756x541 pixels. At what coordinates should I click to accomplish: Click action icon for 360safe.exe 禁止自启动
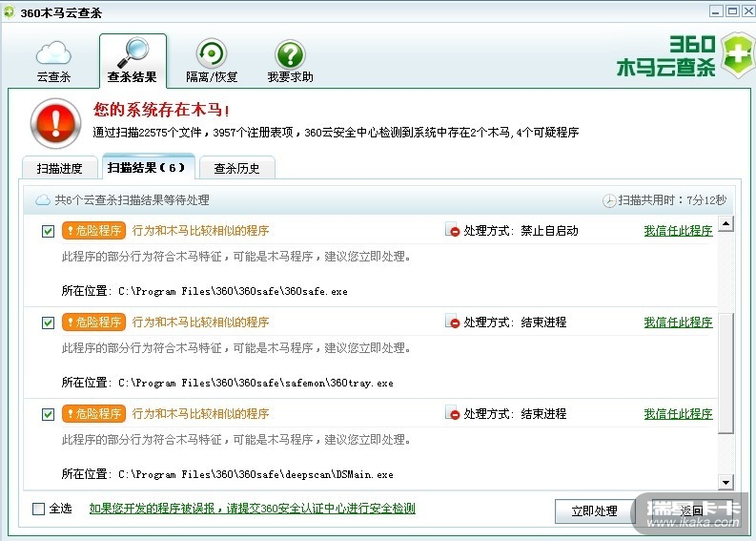[452, 230]
